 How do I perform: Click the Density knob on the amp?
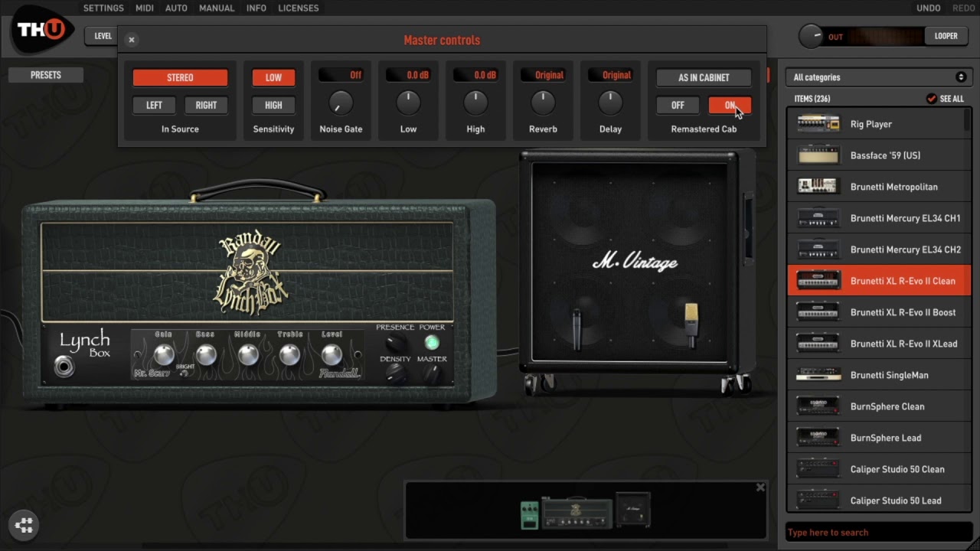[x=395, y=373]
